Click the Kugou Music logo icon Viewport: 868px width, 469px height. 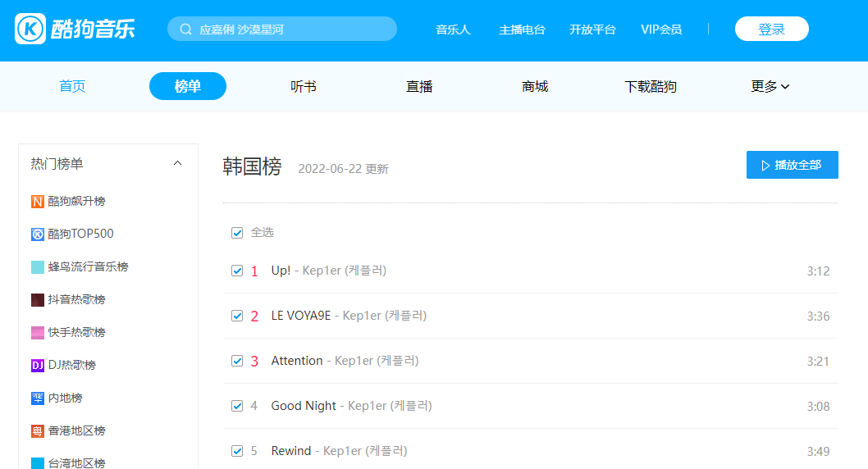(30, 29)
